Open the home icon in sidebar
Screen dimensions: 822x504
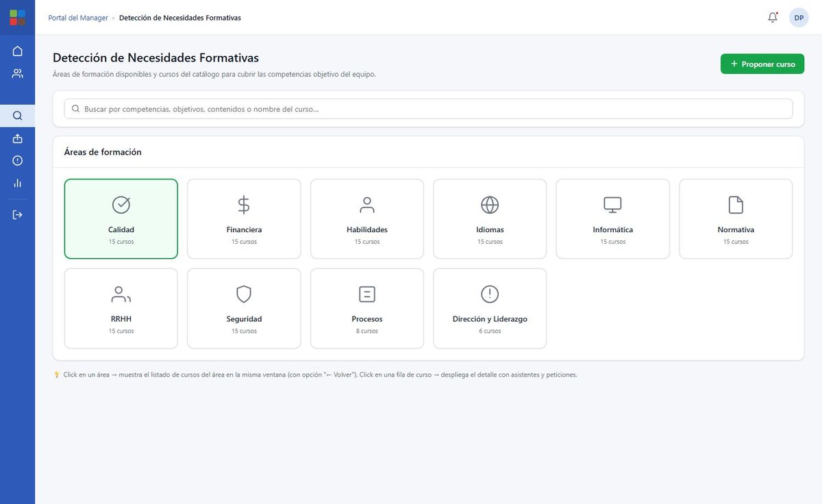(17, 51)
